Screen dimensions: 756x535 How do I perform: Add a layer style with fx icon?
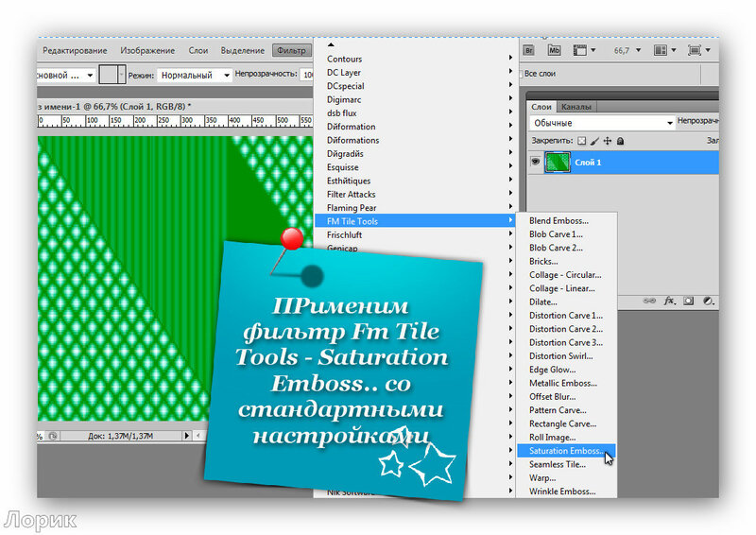(669, 301)
